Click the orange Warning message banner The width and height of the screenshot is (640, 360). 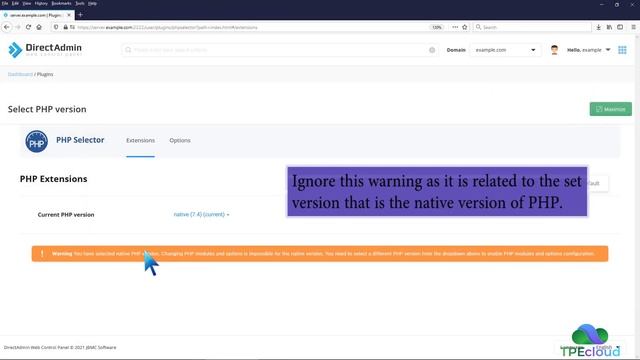320,253
